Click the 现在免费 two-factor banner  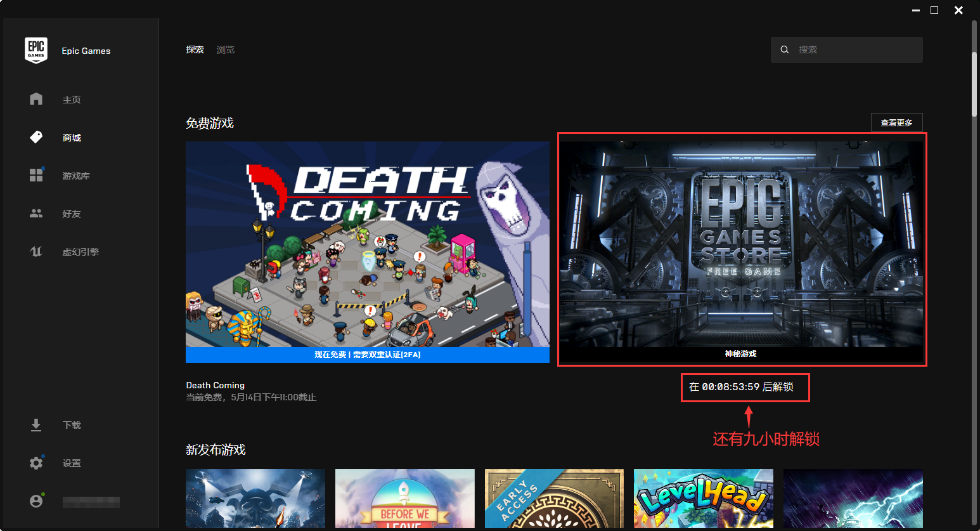click(368, 355)
